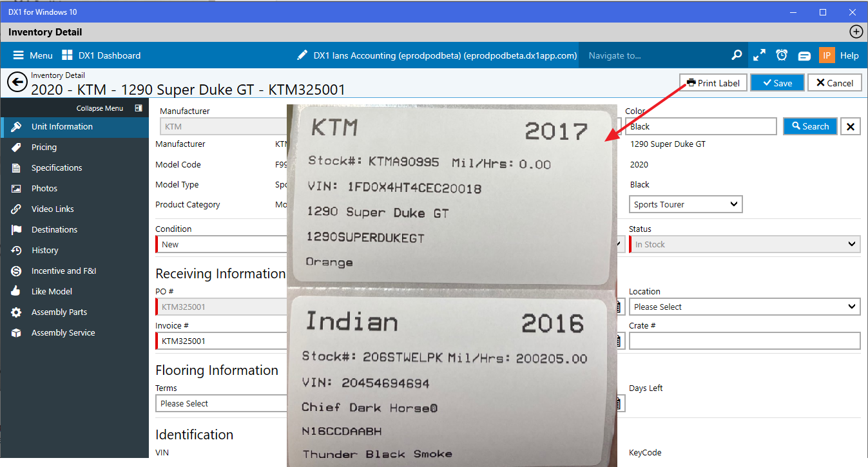This screenshot has width=868, height=467.
Task: Open DX1 Dashboard tiles icon
Action: pyautogui.click(x=67, y=55)
